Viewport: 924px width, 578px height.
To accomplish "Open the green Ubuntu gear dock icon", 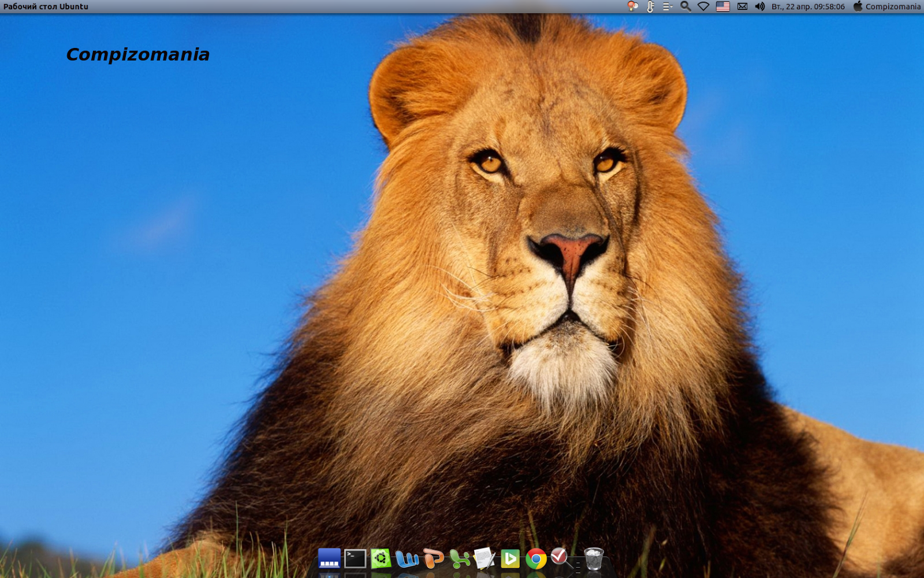I will pos(381,558).
